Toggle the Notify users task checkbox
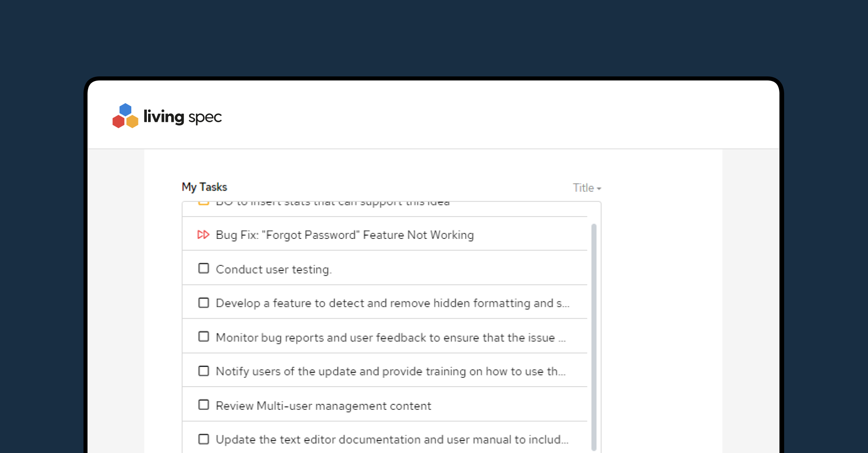This screenshot has height=453, width=868. click(x=203, y=371)
